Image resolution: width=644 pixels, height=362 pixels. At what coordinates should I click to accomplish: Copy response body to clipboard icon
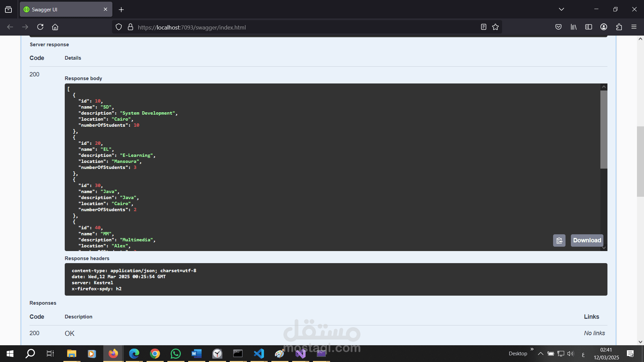click(x=559, y=240)
